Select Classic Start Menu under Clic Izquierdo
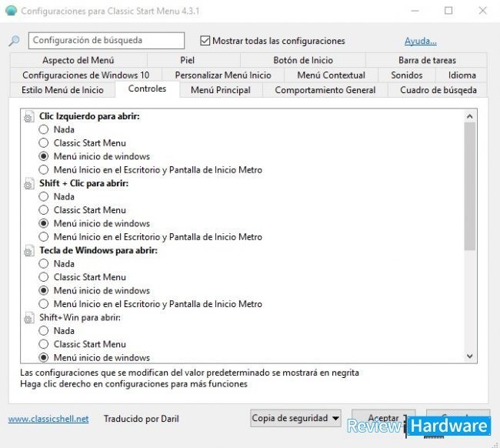 (44, 143)
